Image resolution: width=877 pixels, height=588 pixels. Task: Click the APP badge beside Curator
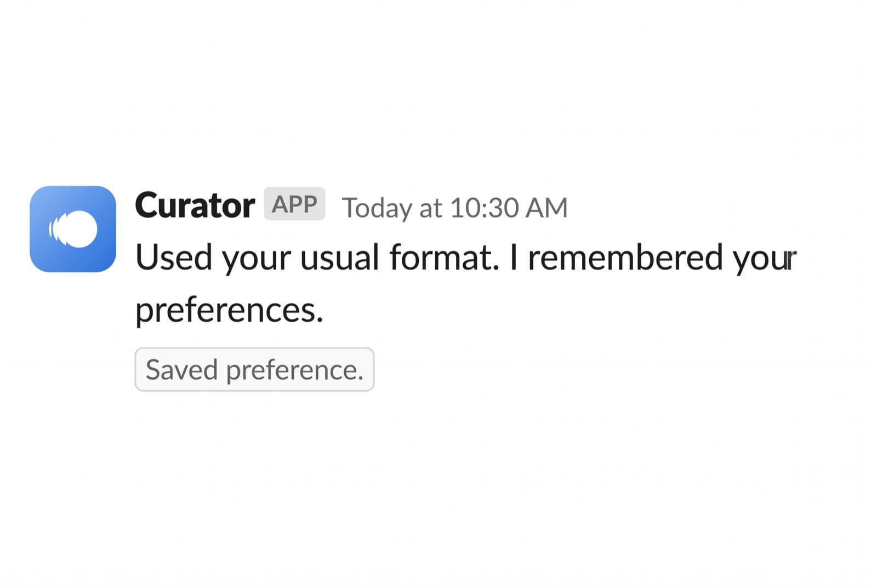point(294,204)
